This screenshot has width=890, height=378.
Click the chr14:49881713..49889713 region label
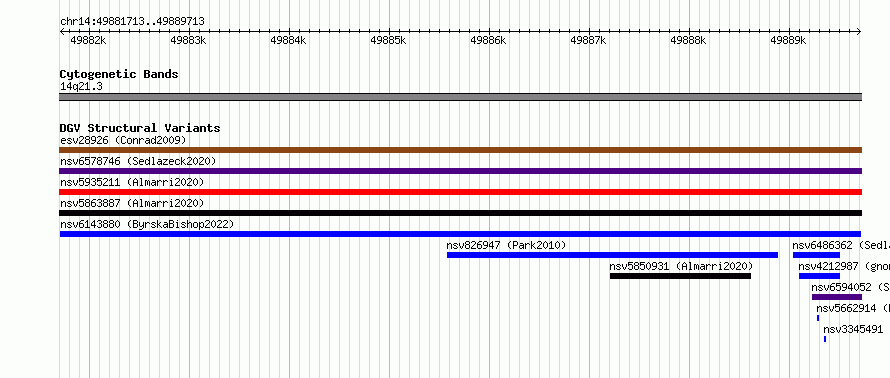(x=132, y=22)
